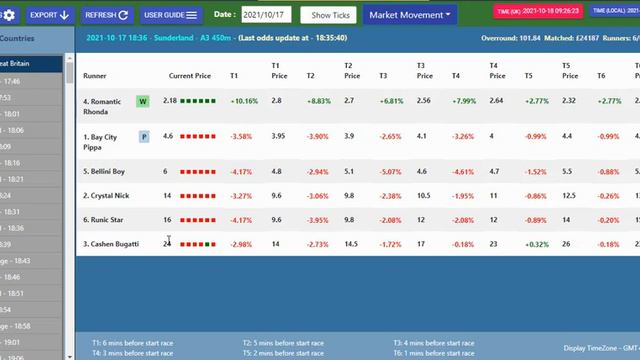Click the sidebar scrollbar down arrow
The width and height of the screenshot is (640, 360).
click(x=69, y=356)
